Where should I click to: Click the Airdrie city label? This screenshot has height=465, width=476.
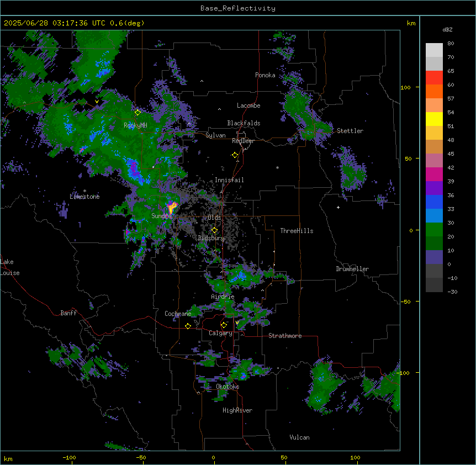point(223,297)
